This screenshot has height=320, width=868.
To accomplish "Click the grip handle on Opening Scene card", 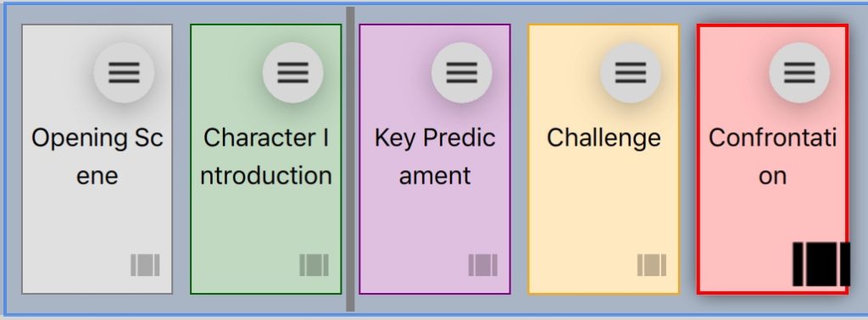I will [x=145, y=265].
